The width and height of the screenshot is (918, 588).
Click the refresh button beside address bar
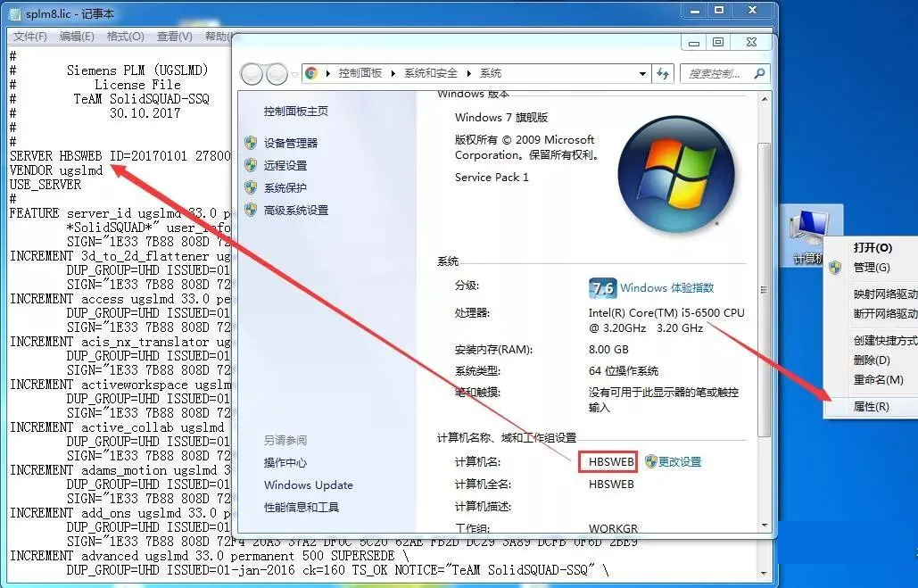click(663, 74)
